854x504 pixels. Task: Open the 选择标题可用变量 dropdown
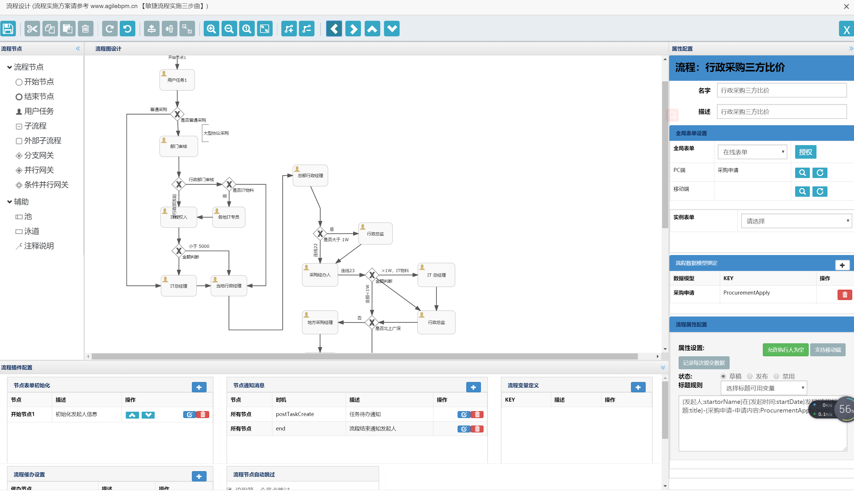[764, 388]
